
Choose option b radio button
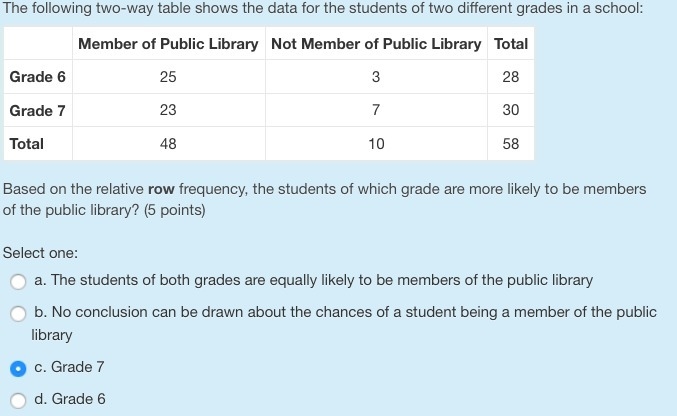pyautogui.click(x=18, y=314)
